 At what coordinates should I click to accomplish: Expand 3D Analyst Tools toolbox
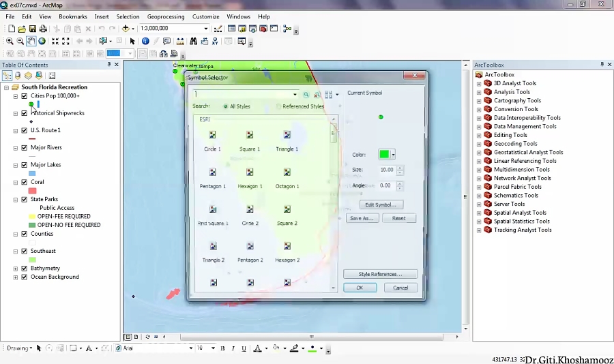tap(479, 83)
